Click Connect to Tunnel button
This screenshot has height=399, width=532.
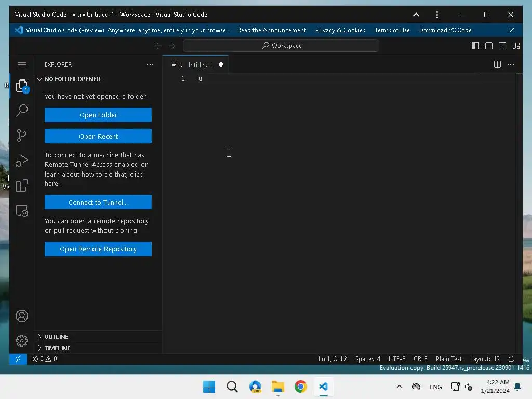[98, 202]
